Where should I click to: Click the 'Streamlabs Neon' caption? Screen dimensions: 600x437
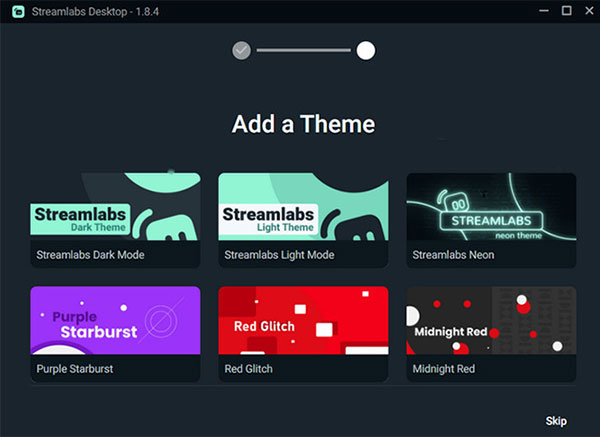point(453,255)
